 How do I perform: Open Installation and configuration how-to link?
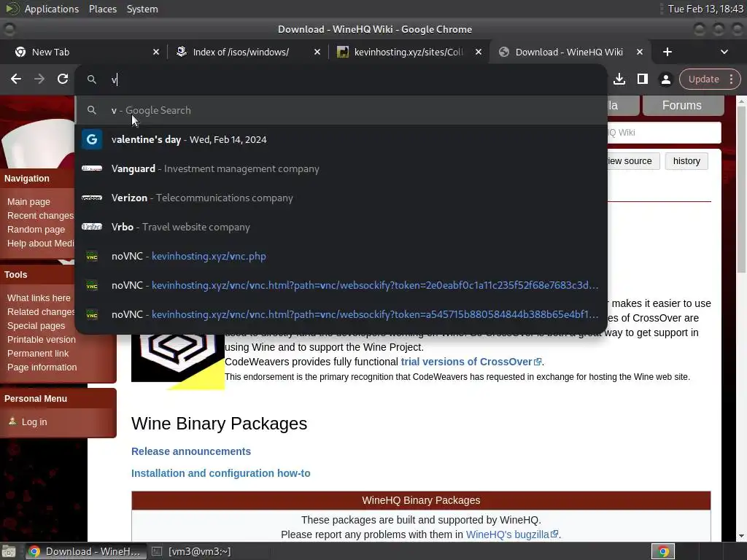coord(220,473)
